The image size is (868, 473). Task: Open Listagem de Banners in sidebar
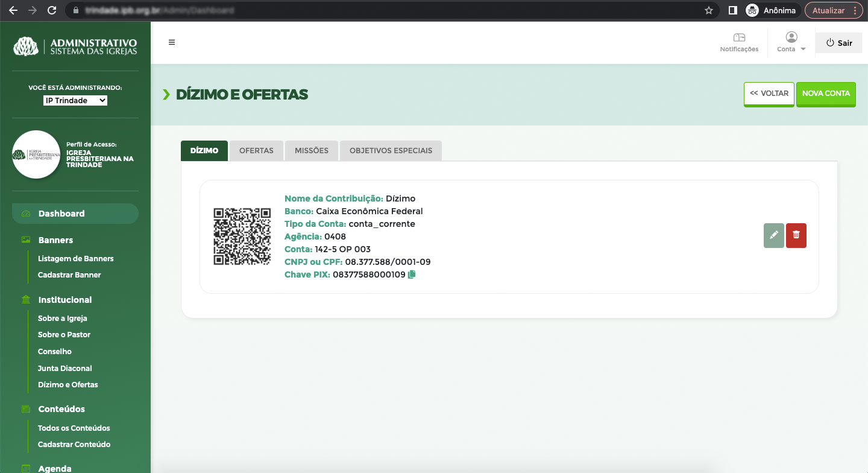pos(75,258)
